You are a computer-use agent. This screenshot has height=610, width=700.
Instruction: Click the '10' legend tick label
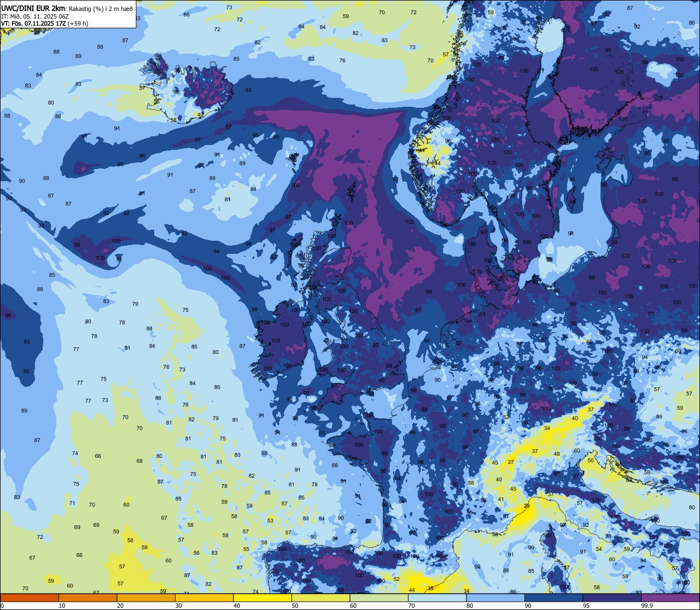[x=62, y=606]
